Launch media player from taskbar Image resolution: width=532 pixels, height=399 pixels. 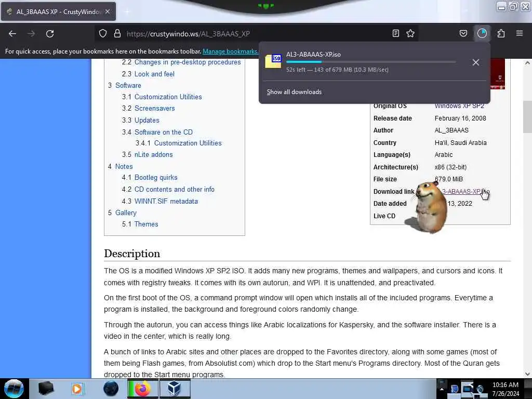coord(78,389)
